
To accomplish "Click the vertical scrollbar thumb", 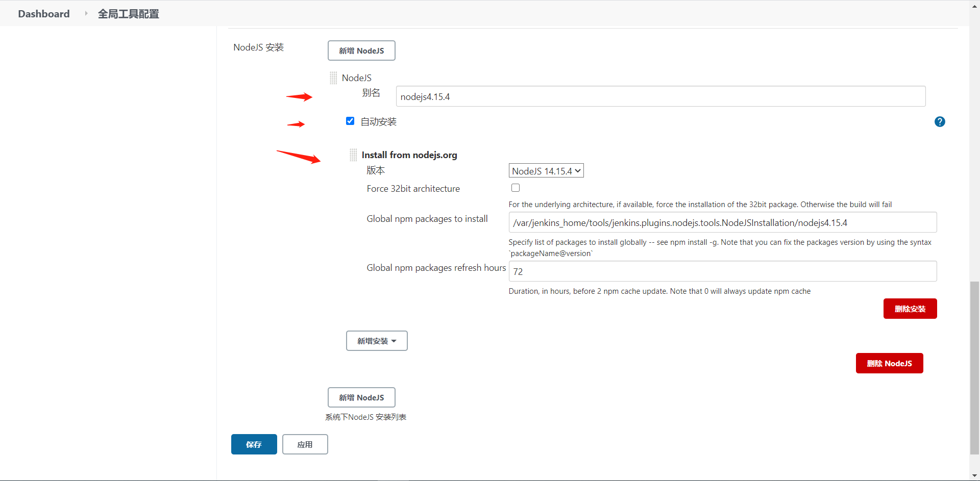I will click(975, 367).
